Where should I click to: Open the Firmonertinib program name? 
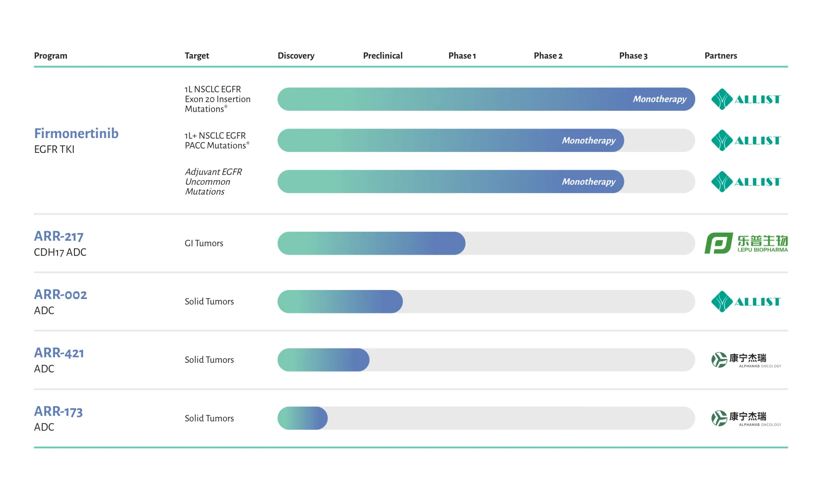pyautogui.click(x=76, y=133)
